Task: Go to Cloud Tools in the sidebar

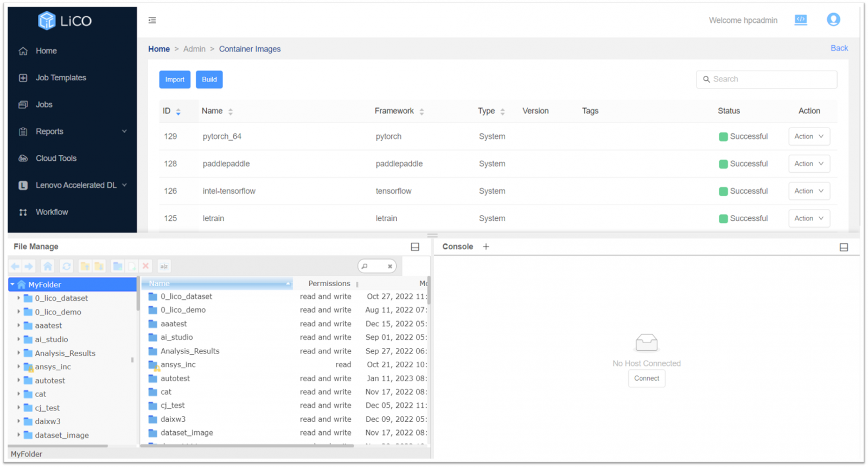Action: (56, 159)
